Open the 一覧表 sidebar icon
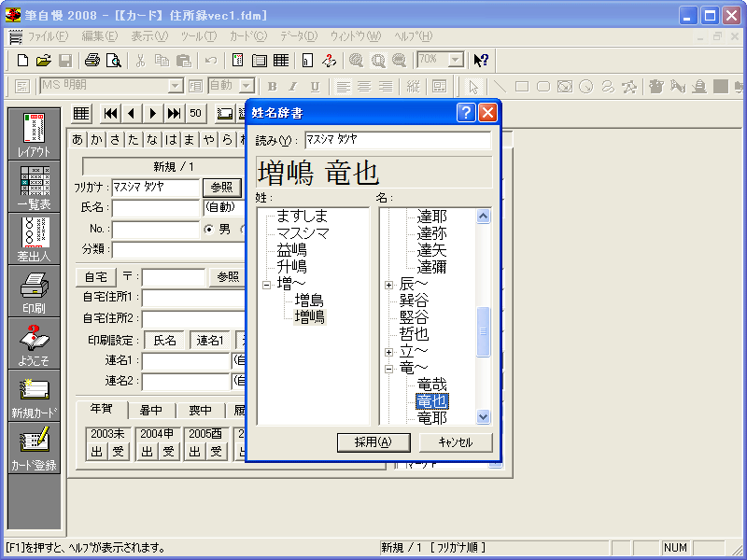Viewport: 747px width, 560px height. [35, 187]
